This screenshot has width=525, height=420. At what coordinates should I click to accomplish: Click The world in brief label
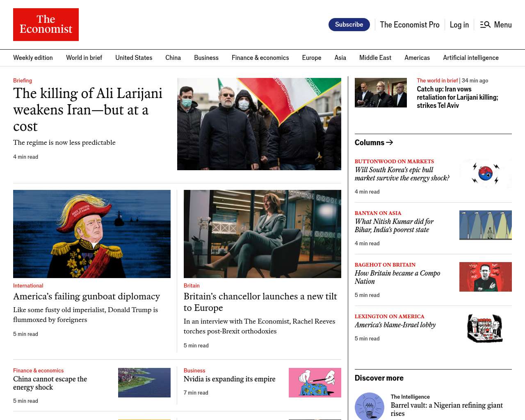point(437,80)
